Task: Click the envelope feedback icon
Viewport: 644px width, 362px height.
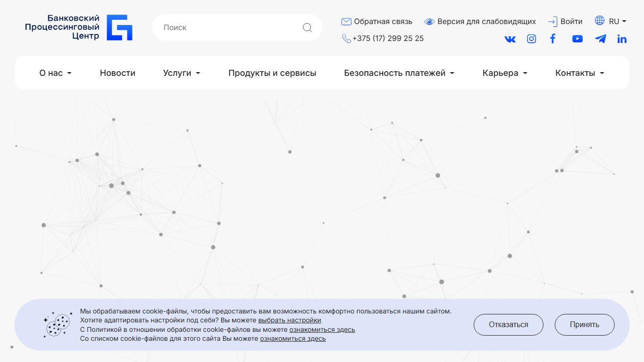Action: tap(347, 22)
